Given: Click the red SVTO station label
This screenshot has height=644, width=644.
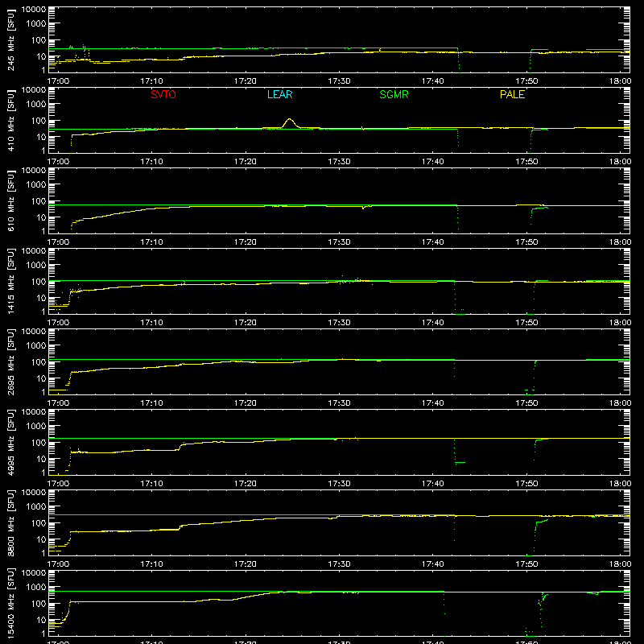Looking at the screenshot, I should point(163,94).
